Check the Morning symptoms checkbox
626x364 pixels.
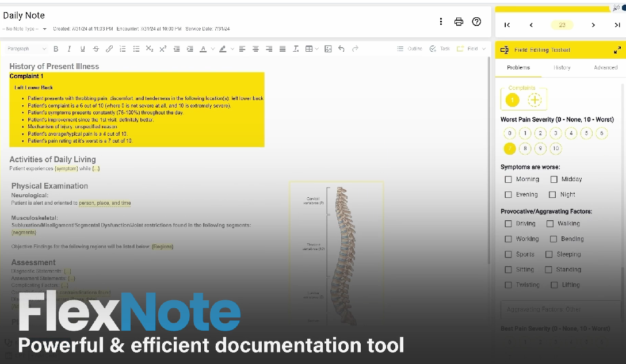[x=508, y=179]
